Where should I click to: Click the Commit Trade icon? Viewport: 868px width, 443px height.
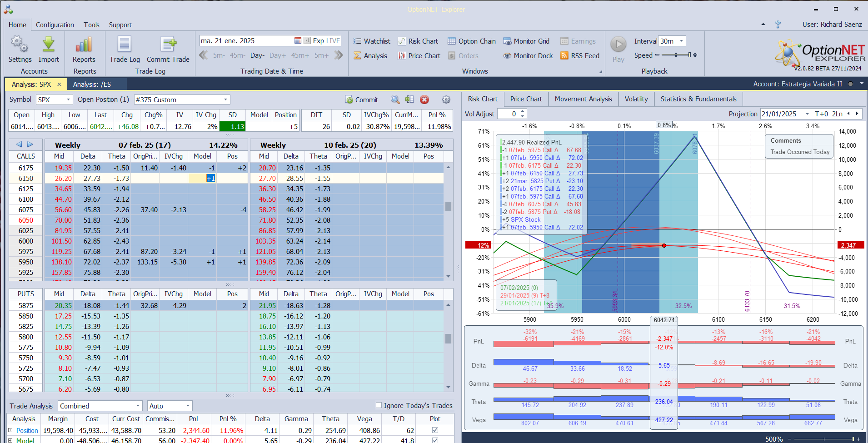tap(168, 44)
